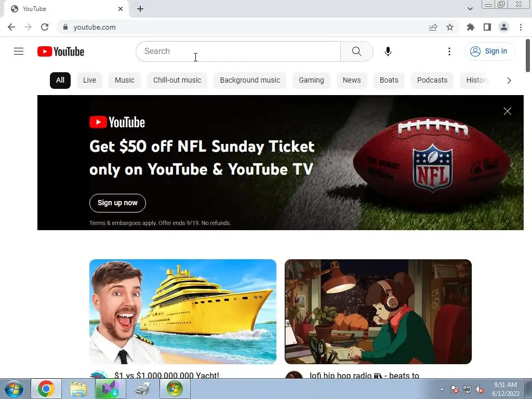The height and width of the screenshot is (399, 532).
Task: Open the YouTube hamburger guide menu
Action: [19, 51]
